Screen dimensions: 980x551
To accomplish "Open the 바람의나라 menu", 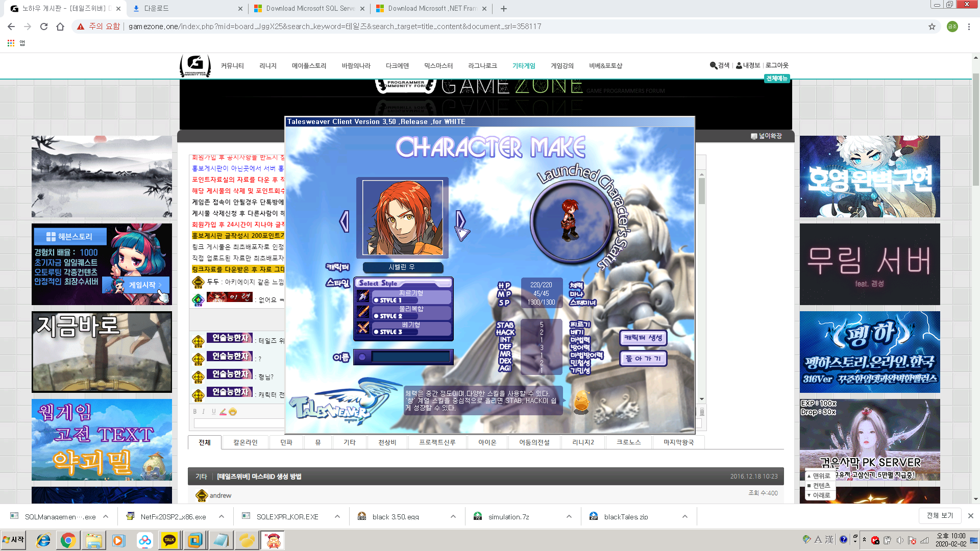I will 356,66.
